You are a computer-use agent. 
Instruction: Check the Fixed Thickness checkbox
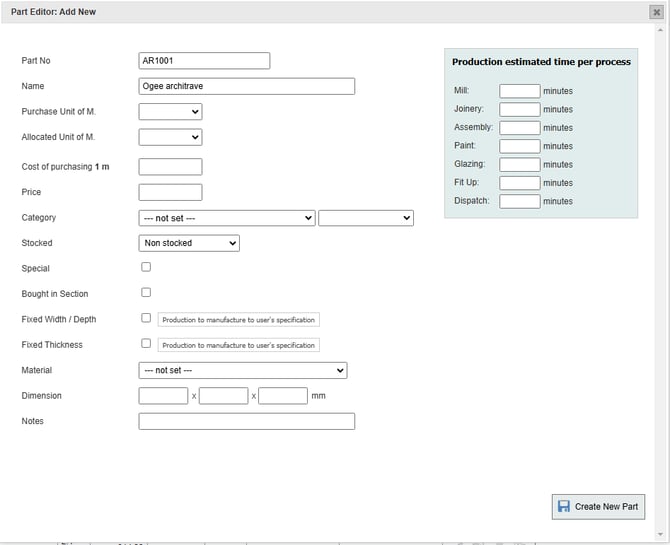[x=146, y=344]
